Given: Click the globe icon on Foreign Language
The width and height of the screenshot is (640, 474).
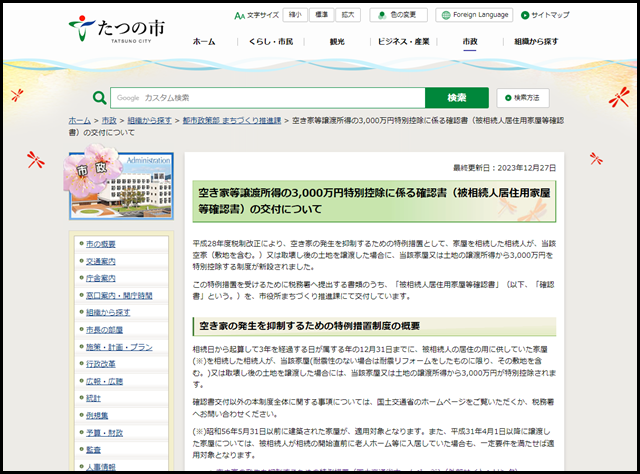Looking at the screenshot, I should click(x=446, y=15).
